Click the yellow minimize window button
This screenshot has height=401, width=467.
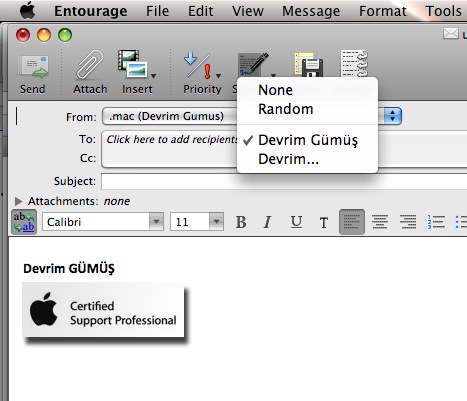pyautogui.click(x=44, y=35)
